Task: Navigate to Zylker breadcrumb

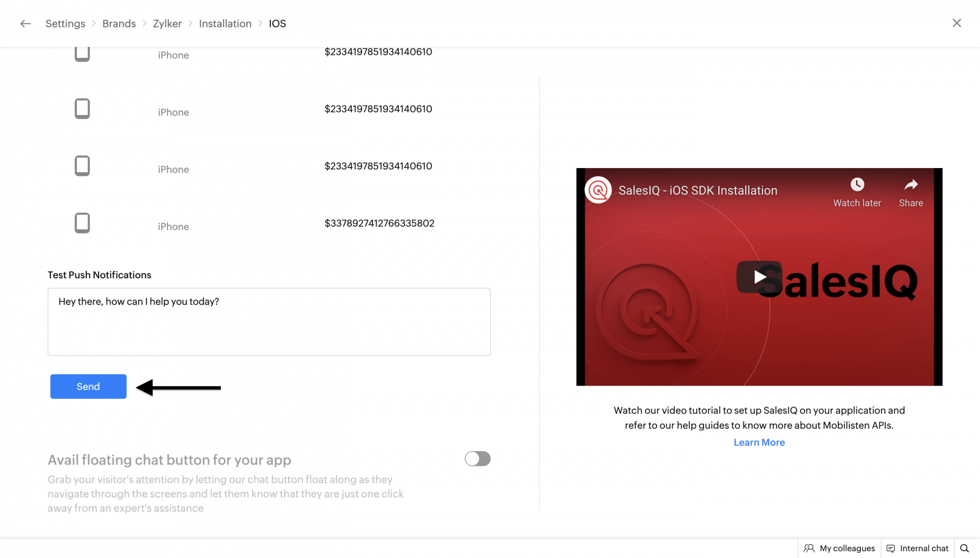Action: click(x=167, y=24)
